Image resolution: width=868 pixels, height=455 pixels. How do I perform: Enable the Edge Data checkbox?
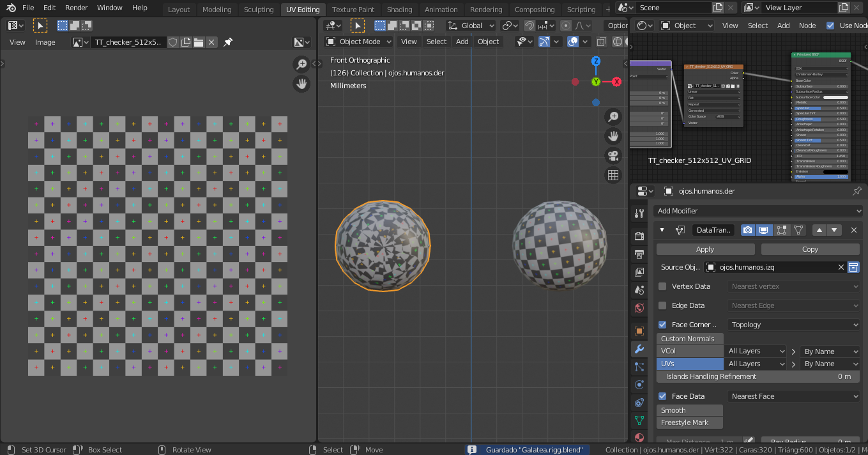[662, 305]
